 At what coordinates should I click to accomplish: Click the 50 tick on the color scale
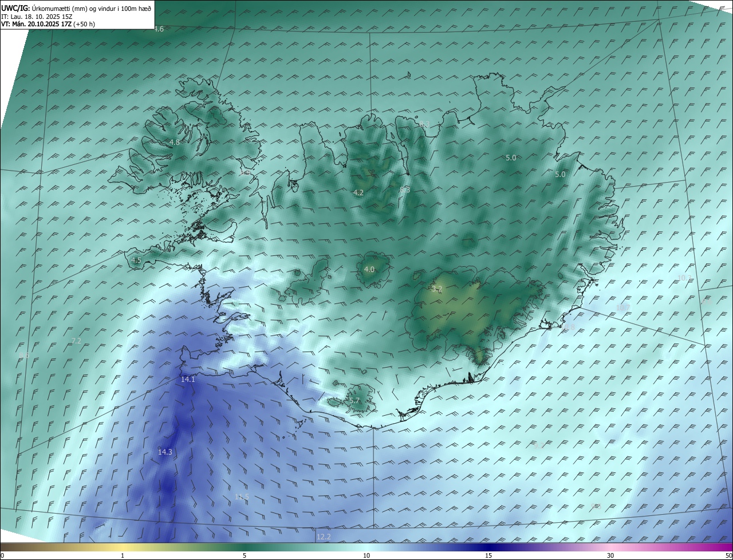point(728,556)
